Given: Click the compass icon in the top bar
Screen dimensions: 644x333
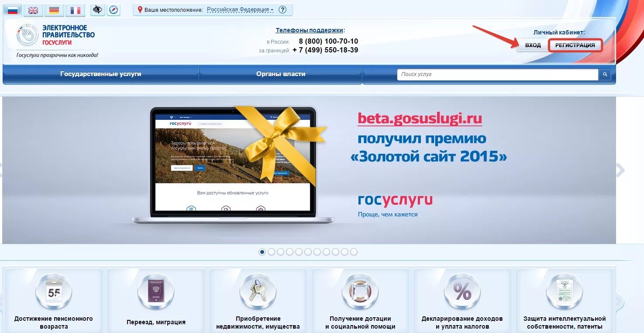Looking at the screenshot, I should tap(114, 10).
